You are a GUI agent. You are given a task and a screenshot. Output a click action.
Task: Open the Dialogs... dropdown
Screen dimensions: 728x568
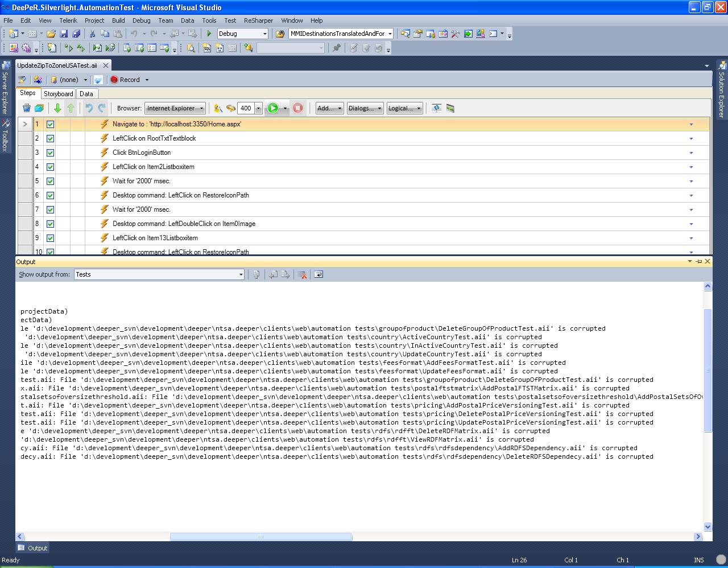pyautogui.click(x=365, y=108)
